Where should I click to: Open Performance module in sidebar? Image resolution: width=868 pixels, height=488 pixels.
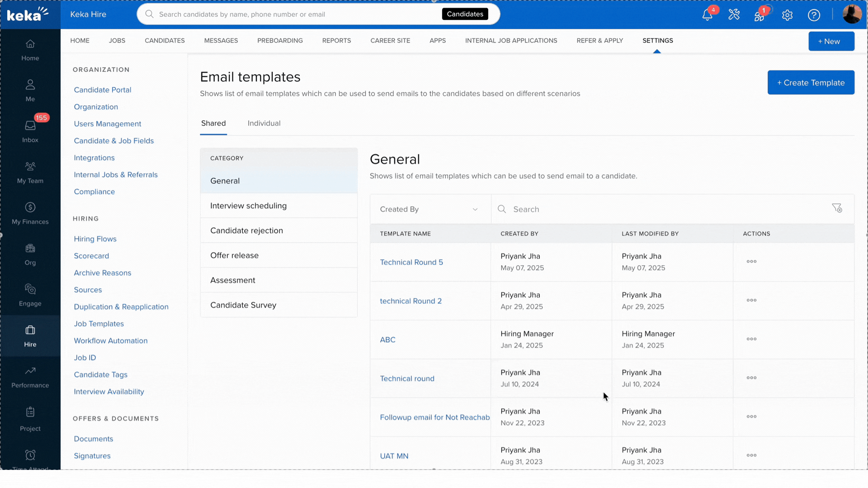pos(30,376)
